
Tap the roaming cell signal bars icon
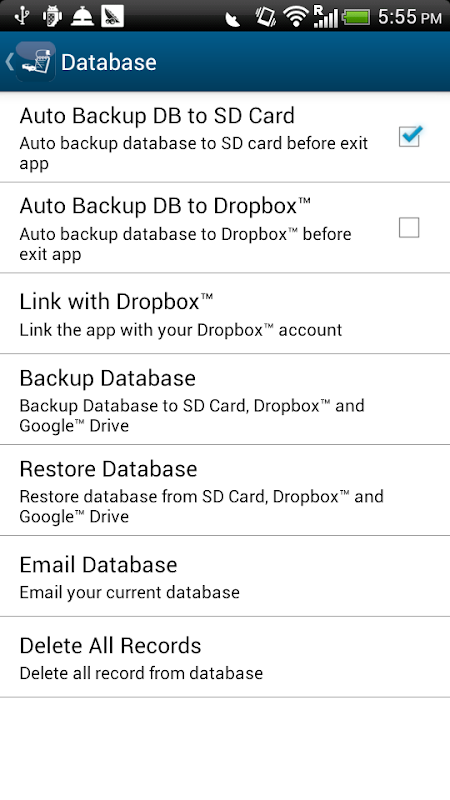coord(326,16)
